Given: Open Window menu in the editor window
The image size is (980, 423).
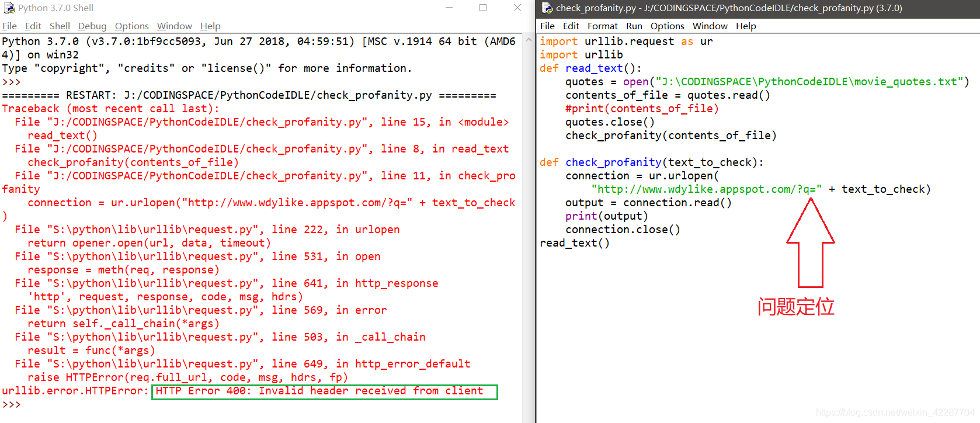Looking at the screenshot, I should click(x=710, y=26).
